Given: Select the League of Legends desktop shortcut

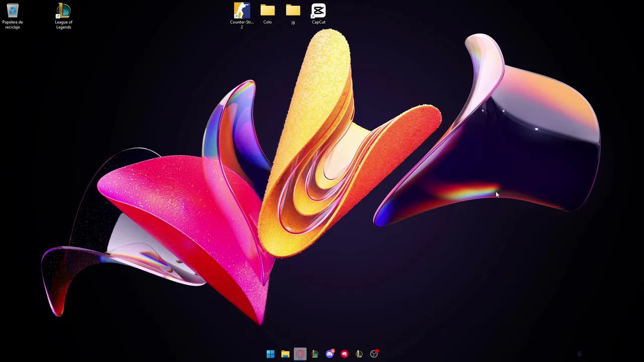Looking at the screenshot, I should (63, 11).
